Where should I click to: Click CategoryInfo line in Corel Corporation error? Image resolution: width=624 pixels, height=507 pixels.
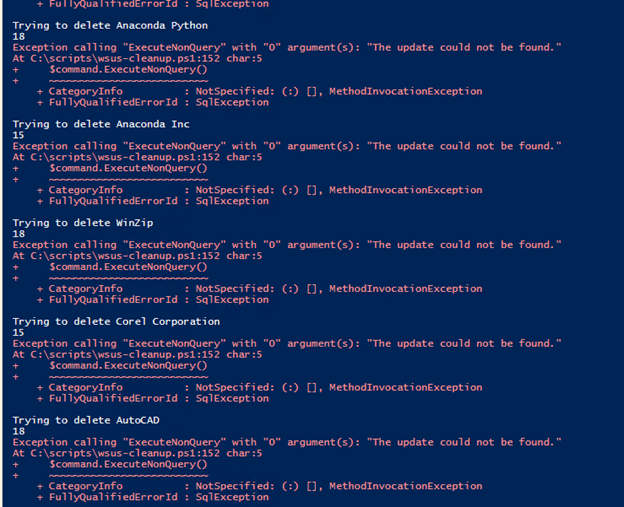tap(259, 388)
